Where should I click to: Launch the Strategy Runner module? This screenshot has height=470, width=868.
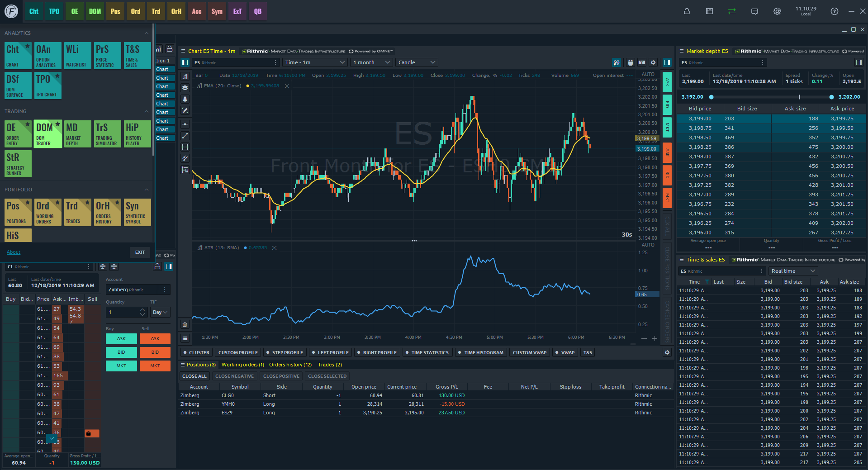(x=17, y=164)
